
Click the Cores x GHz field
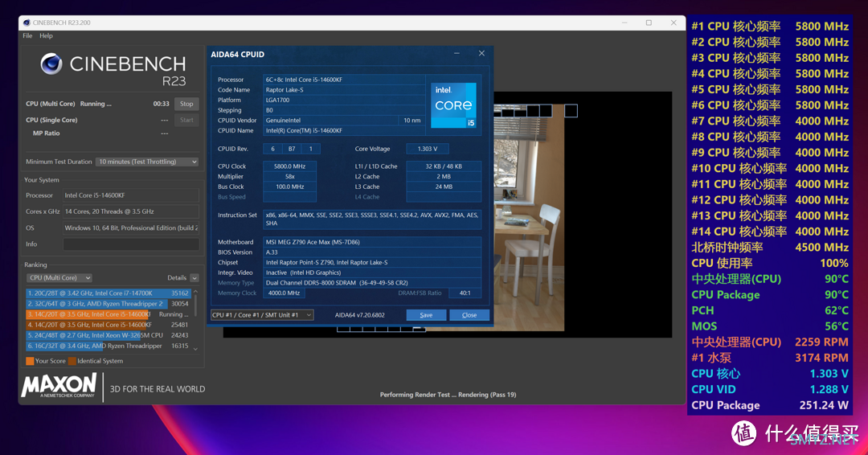click(131, 211)
